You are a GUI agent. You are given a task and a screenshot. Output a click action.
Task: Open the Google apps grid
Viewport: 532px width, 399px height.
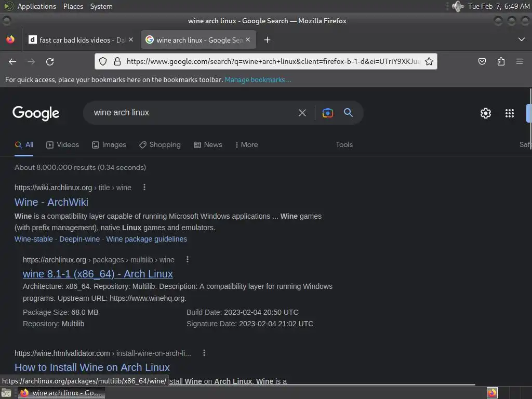(x=509, y=113)
